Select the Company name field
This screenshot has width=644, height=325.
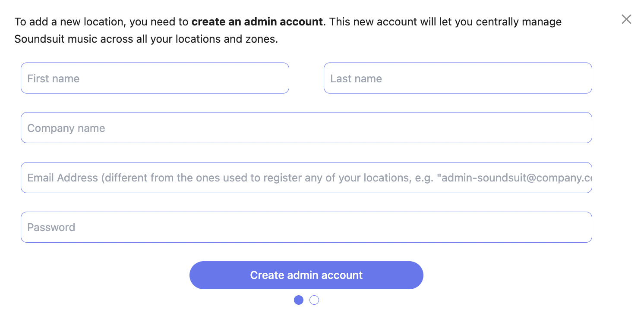306,128
